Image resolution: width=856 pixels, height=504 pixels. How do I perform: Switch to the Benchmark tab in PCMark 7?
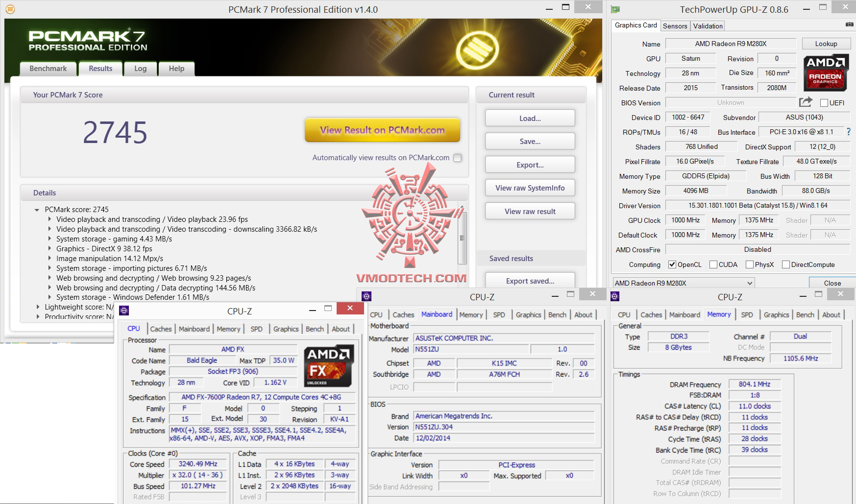click(x=48, y=69)
